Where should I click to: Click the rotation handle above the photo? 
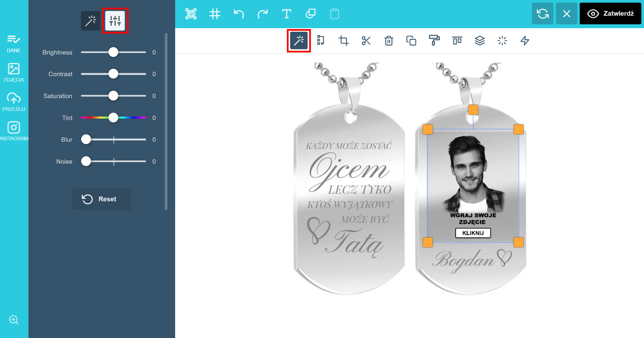(473, 110)
